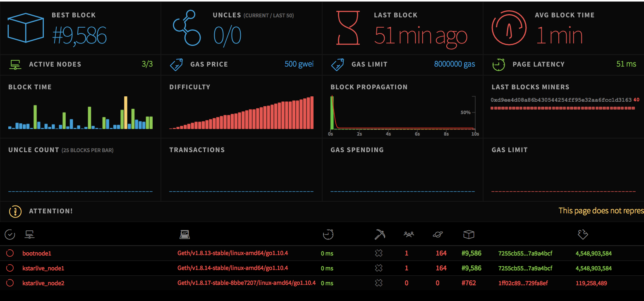Sort by node type laptop icon
644x301 pixels.
coord(184,235)
